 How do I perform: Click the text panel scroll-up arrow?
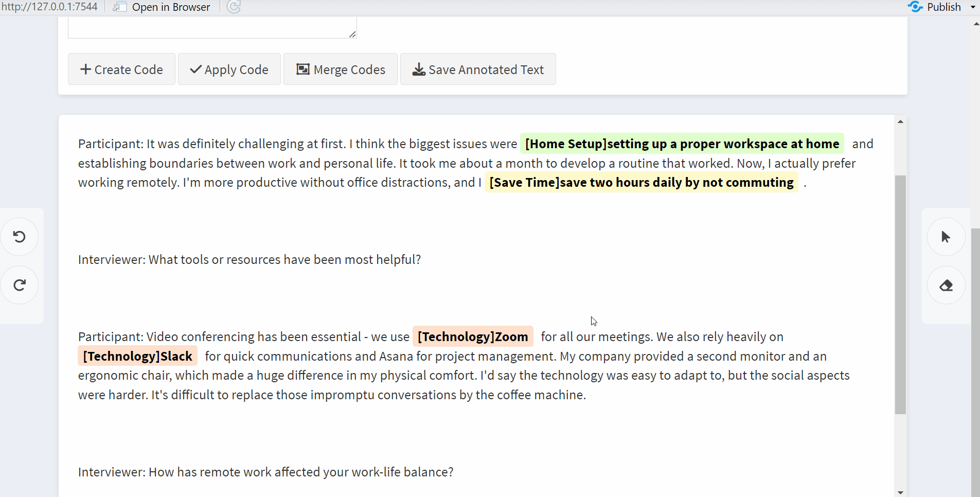(x=900, y=121)
